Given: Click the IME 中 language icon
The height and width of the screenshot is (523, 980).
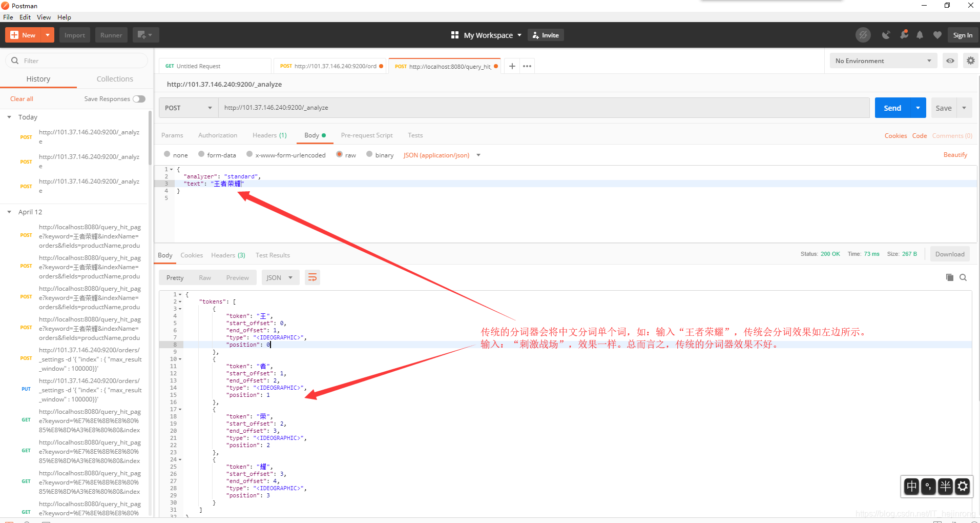Looking at the screenshot, I should [912, 486].
